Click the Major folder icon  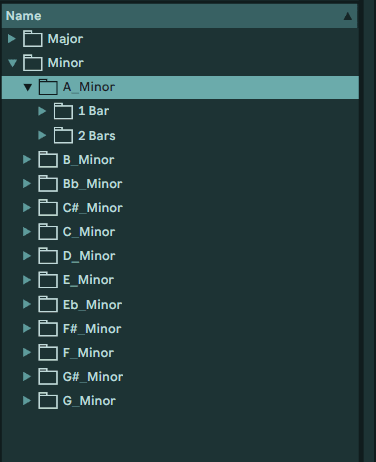click(x=33, y=39)
